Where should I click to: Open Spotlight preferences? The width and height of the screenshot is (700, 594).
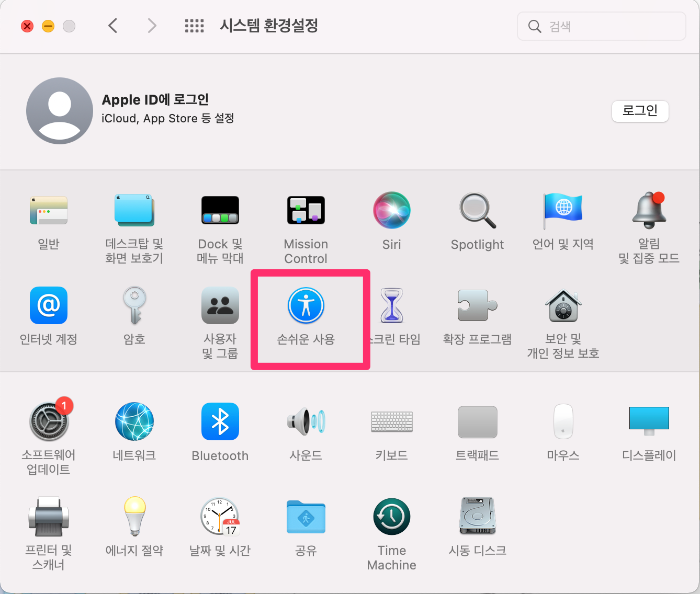coord(478,210)
